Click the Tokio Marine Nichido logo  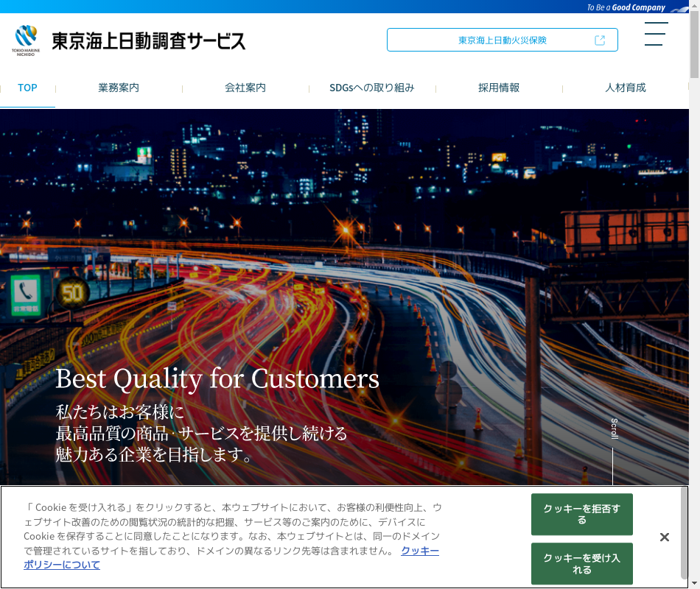(27, 40)
